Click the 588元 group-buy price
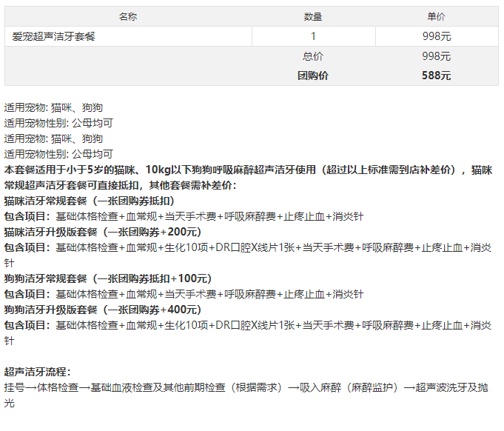Screen dimensions: 504x431 (x=437, y=76)
